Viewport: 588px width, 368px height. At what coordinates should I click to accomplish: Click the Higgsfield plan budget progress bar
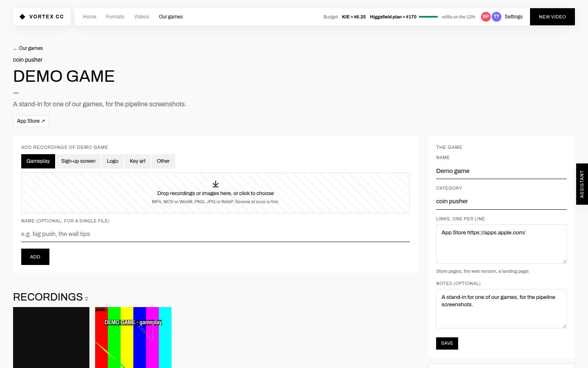[x=428, y=17]
